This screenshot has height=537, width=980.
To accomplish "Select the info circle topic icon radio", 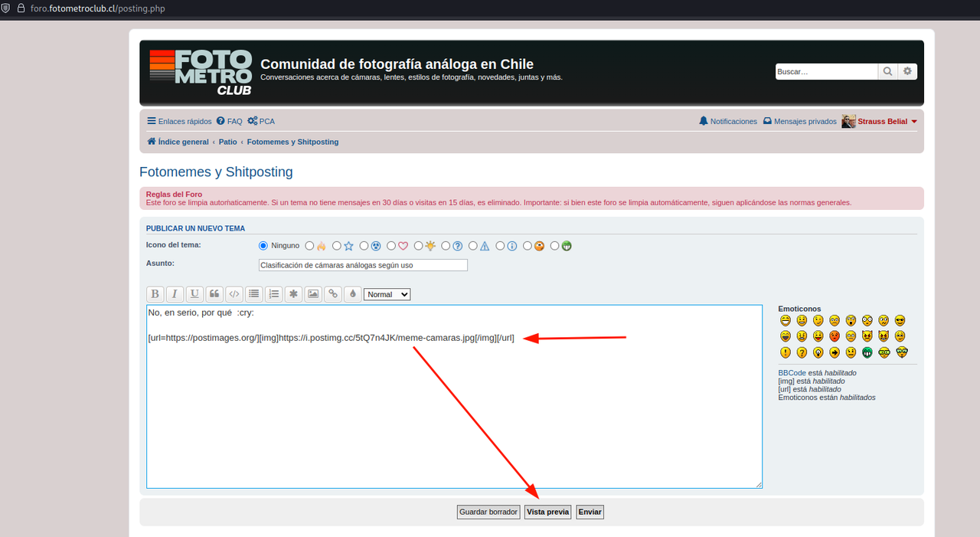I will click(500, 246).
